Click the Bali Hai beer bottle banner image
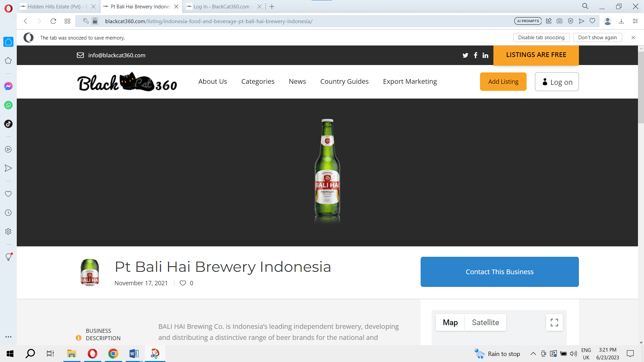The width and height of the screenshot is (644, 362). pyautogui.click(x=327, y=171)
